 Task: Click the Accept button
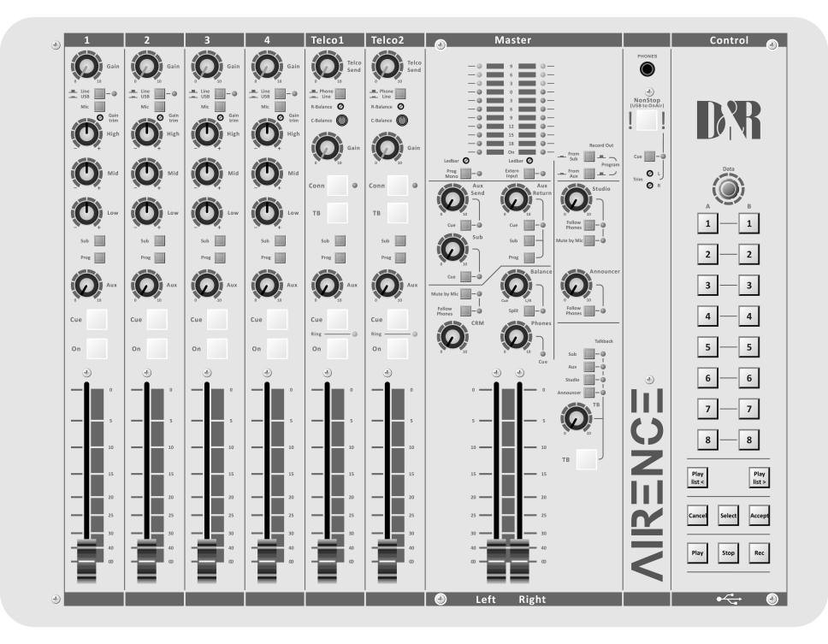coord(760,516)
